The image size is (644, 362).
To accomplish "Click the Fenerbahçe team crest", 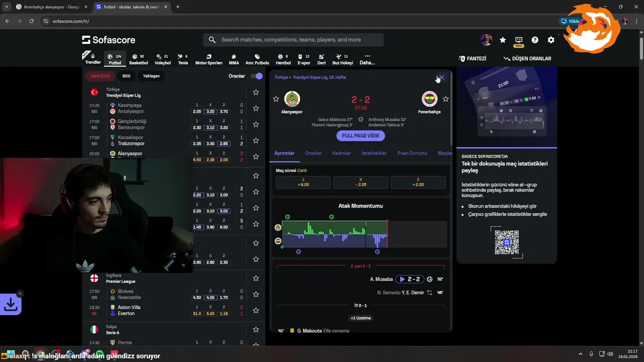I will pos(429,99).
